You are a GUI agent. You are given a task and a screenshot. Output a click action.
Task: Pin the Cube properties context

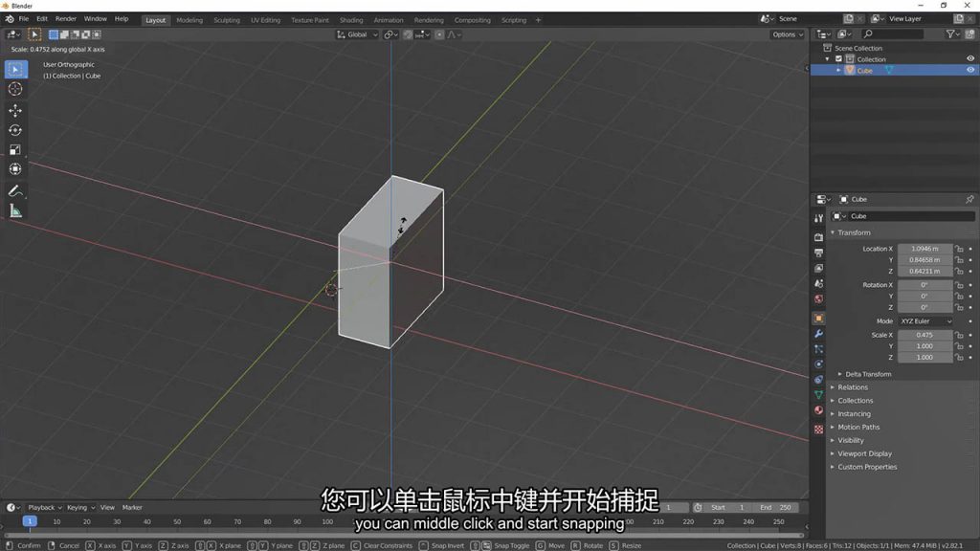[x=969, y=199]
